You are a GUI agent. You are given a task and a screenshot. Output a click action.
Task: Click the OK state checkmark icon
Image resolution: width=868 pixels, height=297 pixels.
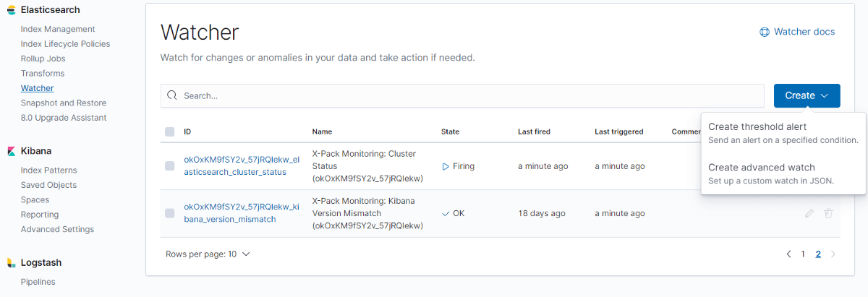coord(446,214)
